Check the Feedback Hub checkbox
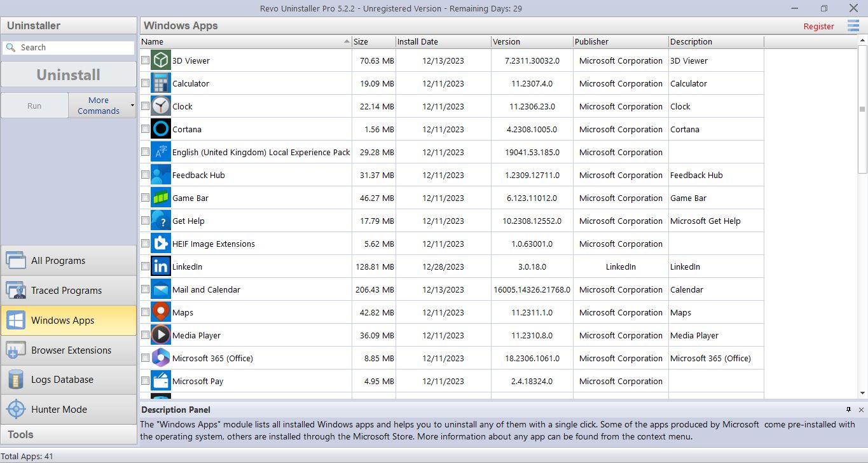868x463 pixels. pos(145,175)
